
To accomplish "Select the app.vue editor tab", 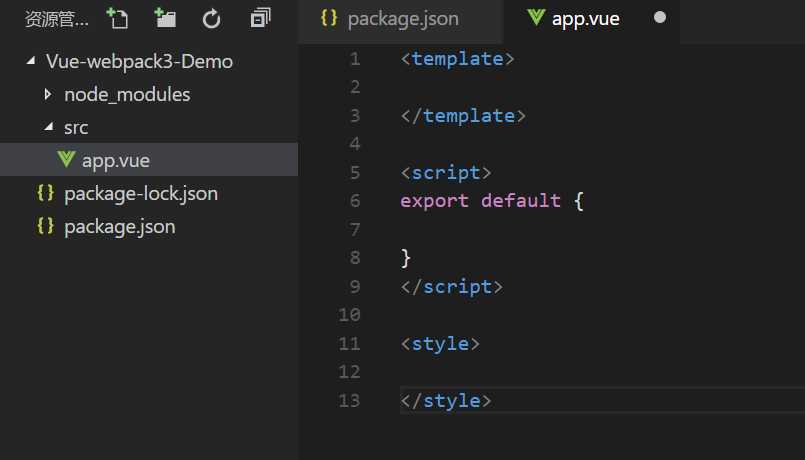I will coord(591,22).
